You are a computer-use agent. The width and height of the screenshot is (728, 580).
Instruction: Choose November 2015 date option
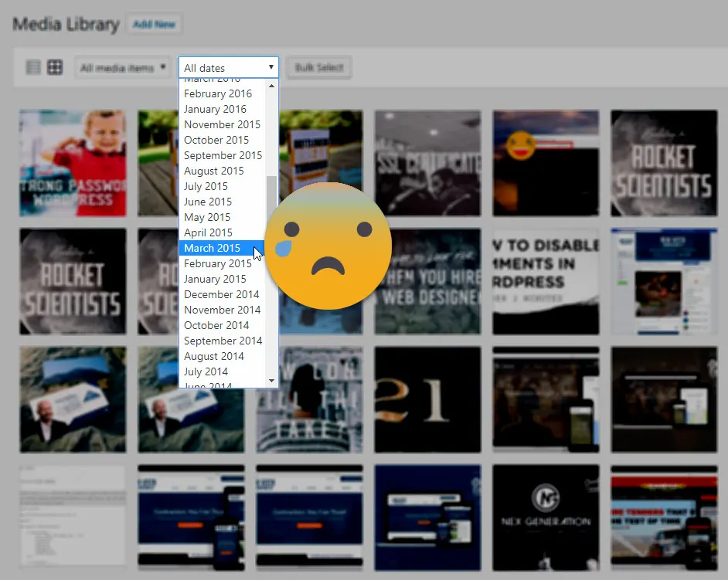[x=222, y=124]
